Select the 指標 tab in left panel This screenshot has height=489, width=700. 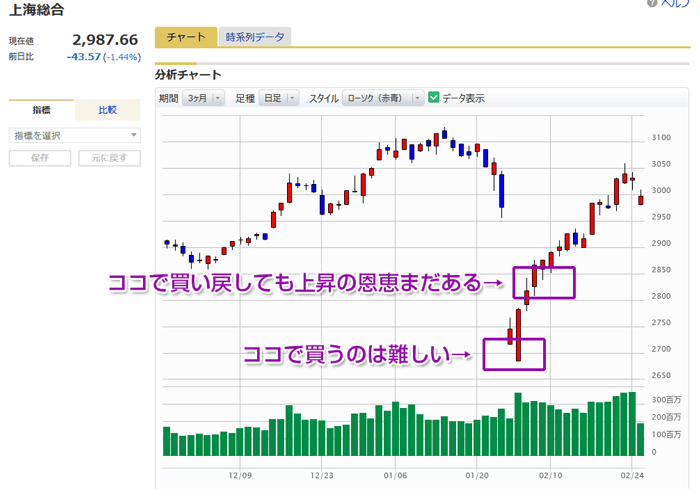click(x=41, y=110)
